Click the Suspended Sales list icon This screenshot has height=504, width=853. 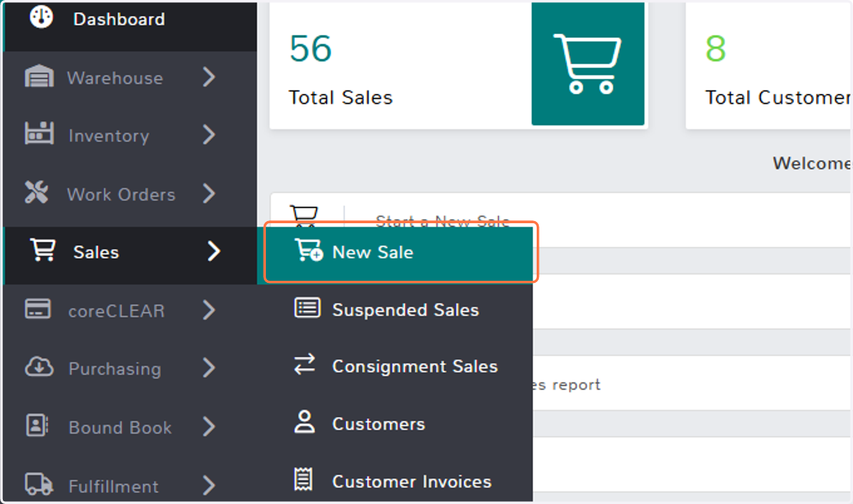point(307,309)
